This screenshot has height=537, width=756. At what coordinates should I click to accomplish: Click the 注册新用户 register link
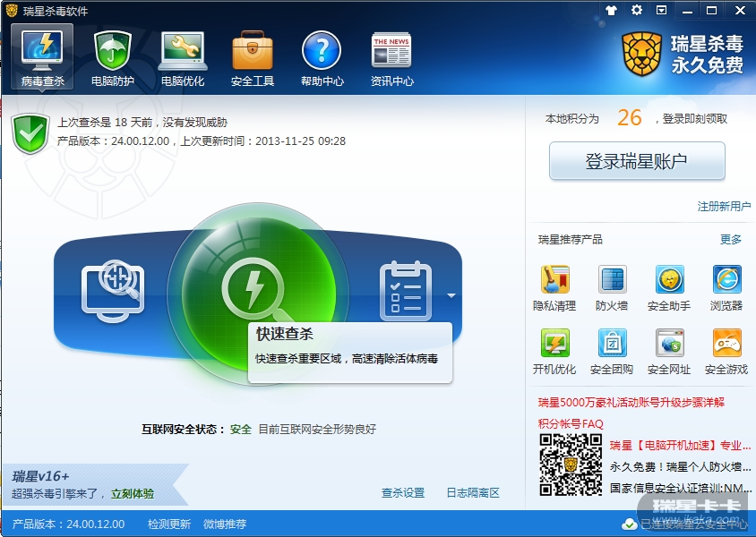pyautogui.click(x=724, y=206)
